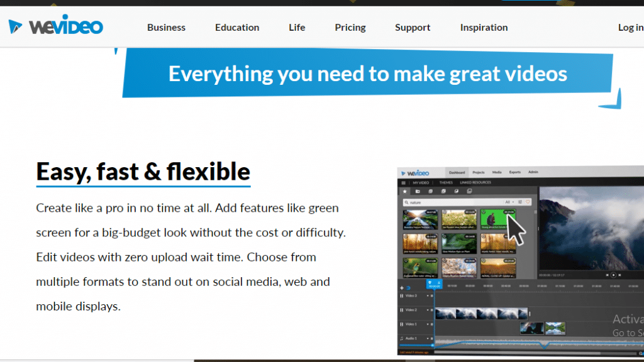Click the filter icon beside All
Image resolution: width=644 pixels, height=362 pixels.
coord(520,202)
